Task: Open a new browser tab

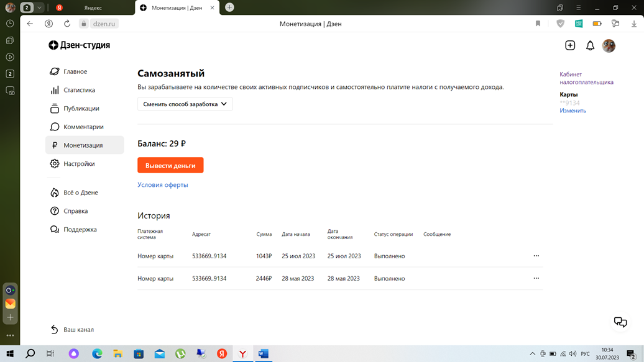Action: [x=229, y=7]
